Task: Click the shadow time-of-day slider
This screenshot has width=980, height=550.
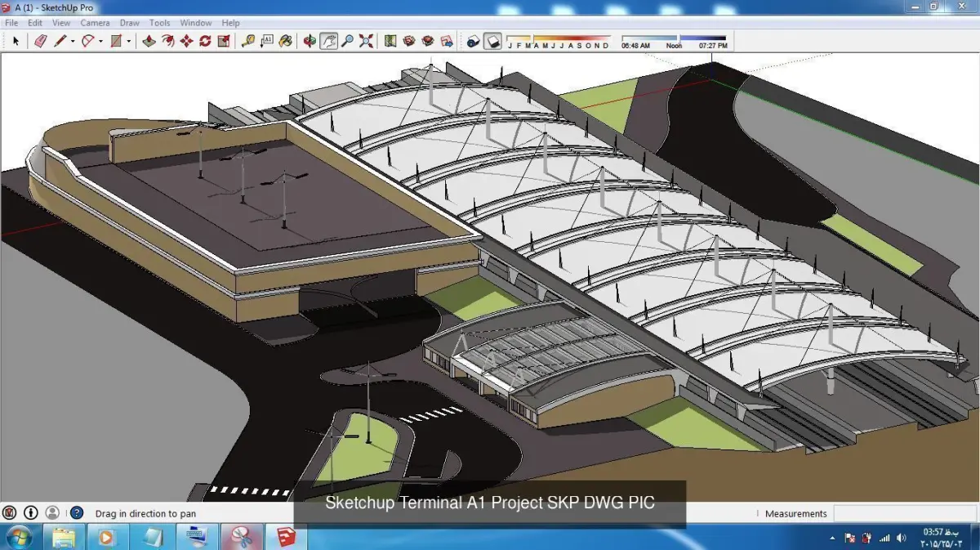Action: click(x=674, y=38)
